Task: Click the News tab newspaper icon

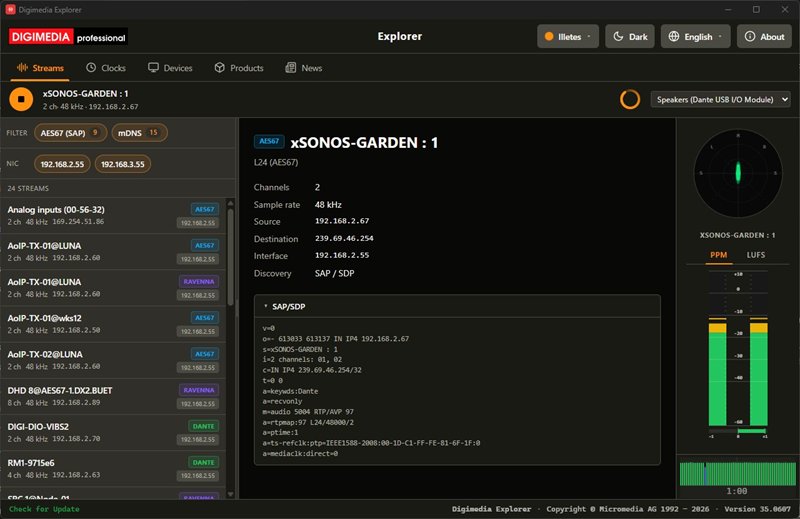Action: pyautogui.click(x=290, y=67)
